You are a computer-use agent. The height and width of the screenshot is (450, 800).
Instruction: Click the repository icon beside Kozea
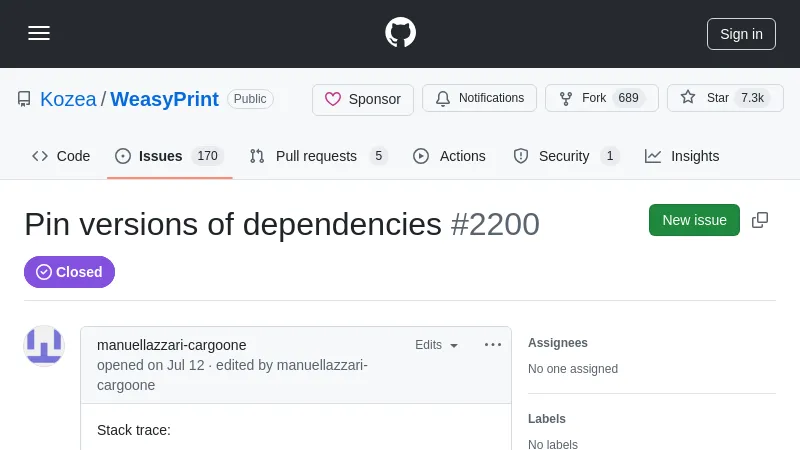click(24, 99)
